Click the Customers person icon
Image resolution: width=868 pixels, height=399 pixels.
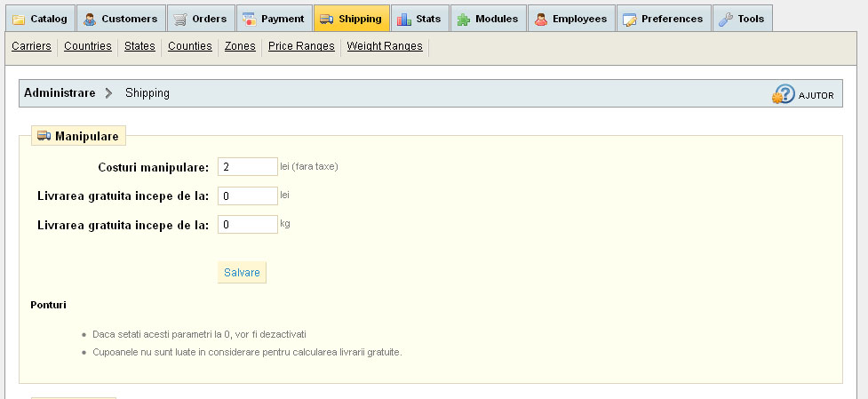[90, 19]
